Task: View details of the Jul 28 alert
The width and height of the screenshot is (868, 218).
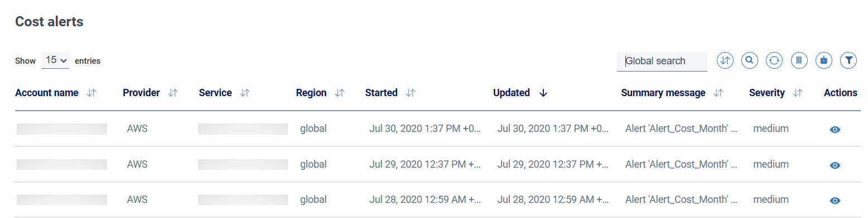Action: (835, 201)
